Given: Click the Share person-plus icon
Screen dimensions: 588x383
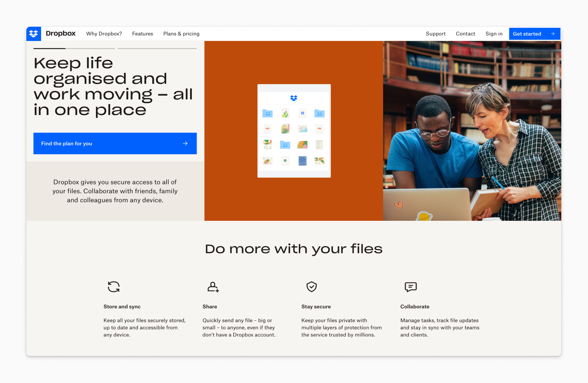Looking at the screenshot, I should [213, 287].
